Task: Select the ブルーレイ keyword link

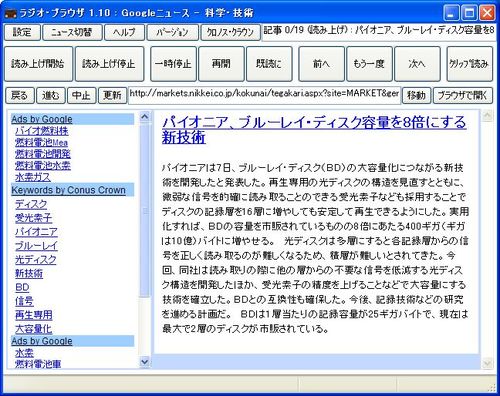Action: [36, 246]
